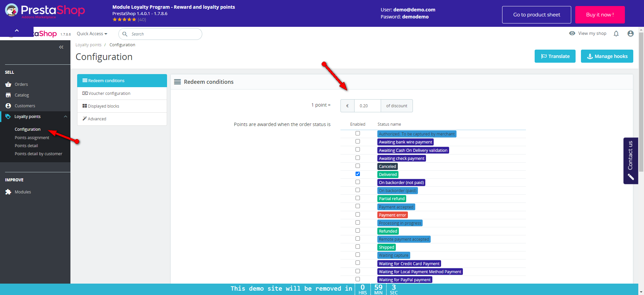Image resolution: width=644 pixels, height=295 pixels.
Task: Open the user account profile icon
Action: pyautogui.click(x=631, y=34)
